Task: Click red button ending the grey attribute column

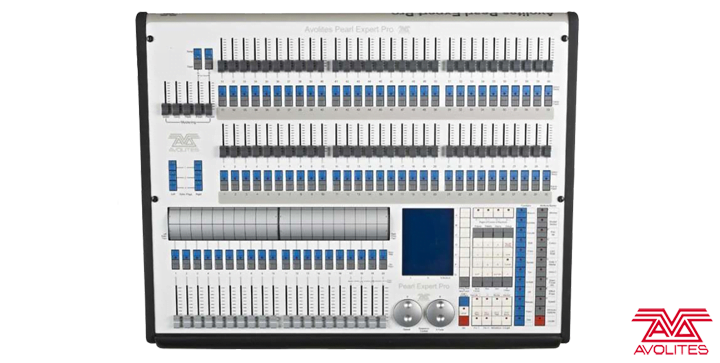Action: (x=540, y=320)
